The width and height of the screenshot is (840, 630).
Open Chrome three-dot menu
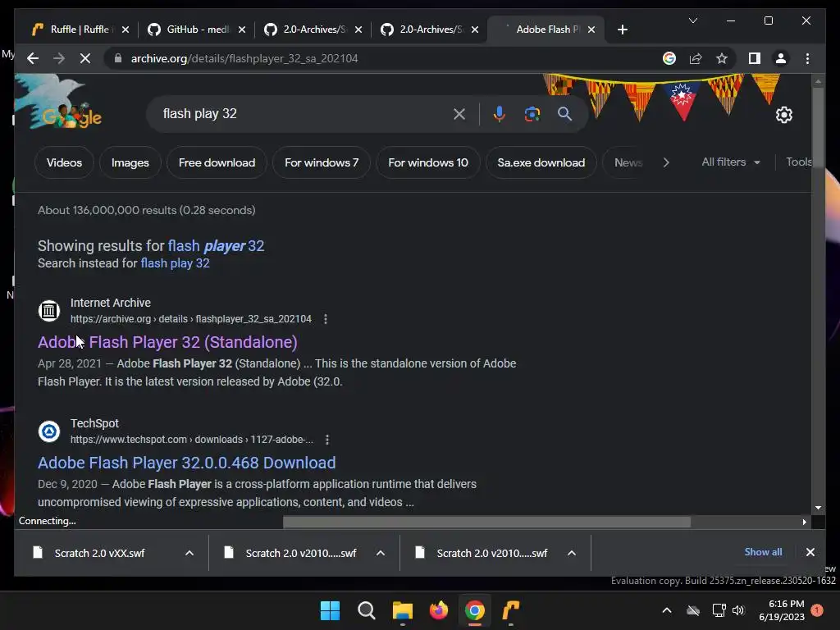click(807, 58)
